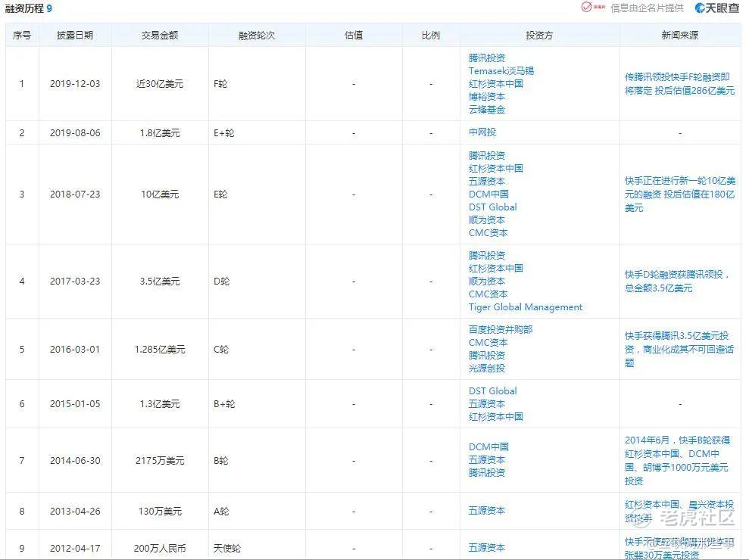The height and width of the screenshot is (560, 749).
Task: Open DST Global in the B+轮 row
Action: point(492,391)
